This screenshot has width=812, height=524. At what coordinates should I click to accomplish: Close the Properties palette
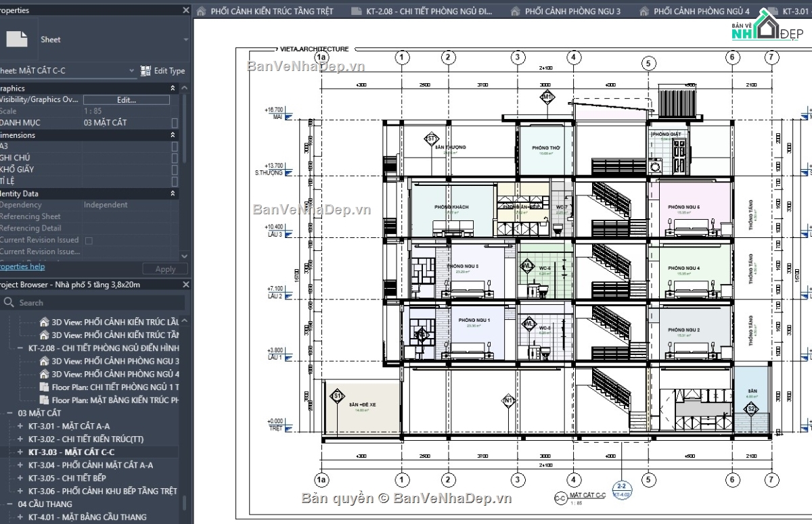click(x=186, y=10)
